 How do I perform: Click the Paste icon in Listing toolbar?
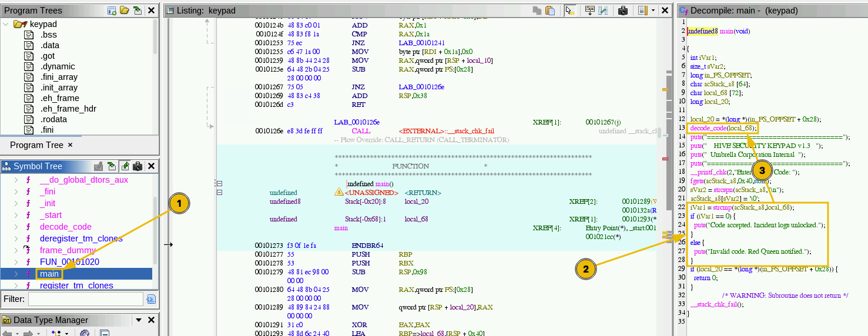(x=550, y=10)
